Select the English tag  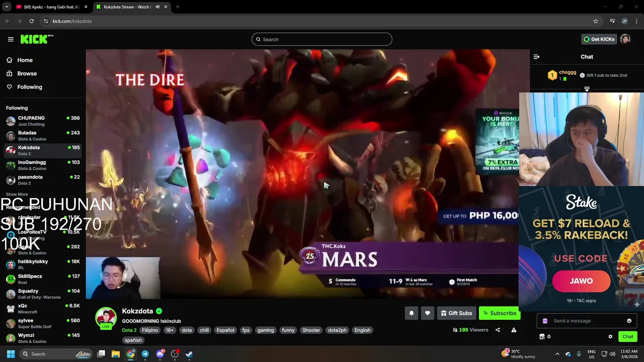pyautogui.click(x=362, y=330)
